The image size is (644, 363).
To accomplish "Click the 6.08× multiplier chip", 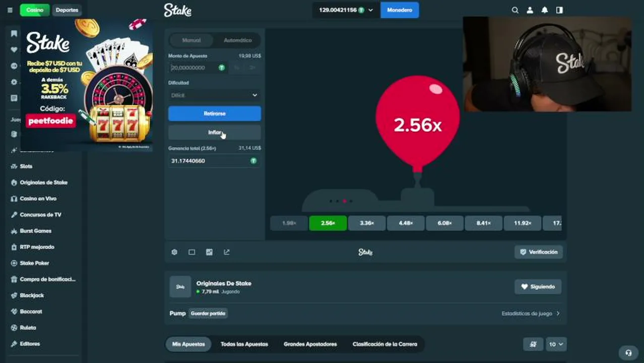I will point(444,223).
